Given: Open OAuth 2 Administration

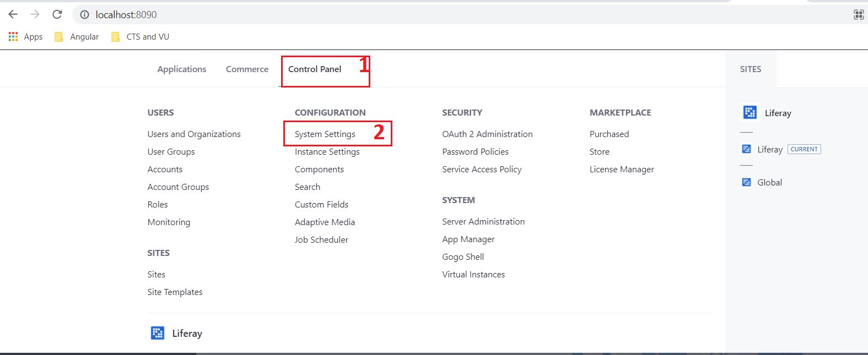Looking at the screenshot, I should point(487,134).
